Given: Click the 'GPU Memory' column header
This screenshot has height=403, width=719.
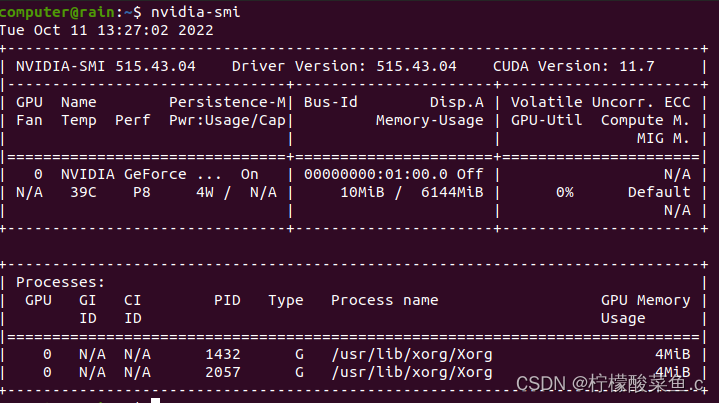Looking at the screenshot, I should point(645,301).
